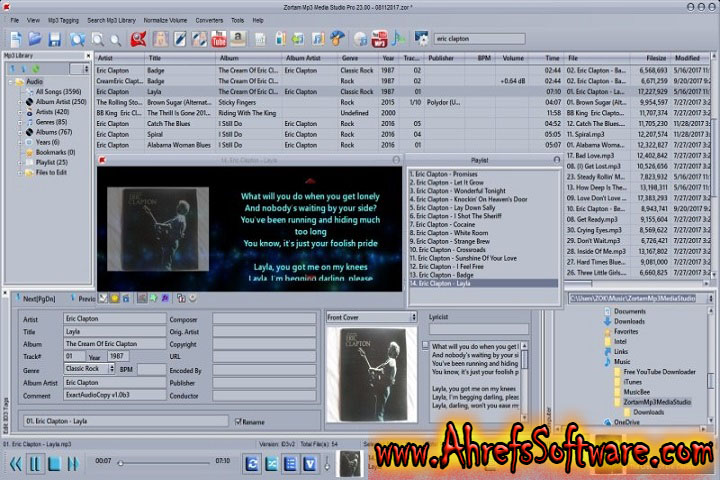
Task: Click the Open folder toolbar icon
Action: [x=33, y=39]
